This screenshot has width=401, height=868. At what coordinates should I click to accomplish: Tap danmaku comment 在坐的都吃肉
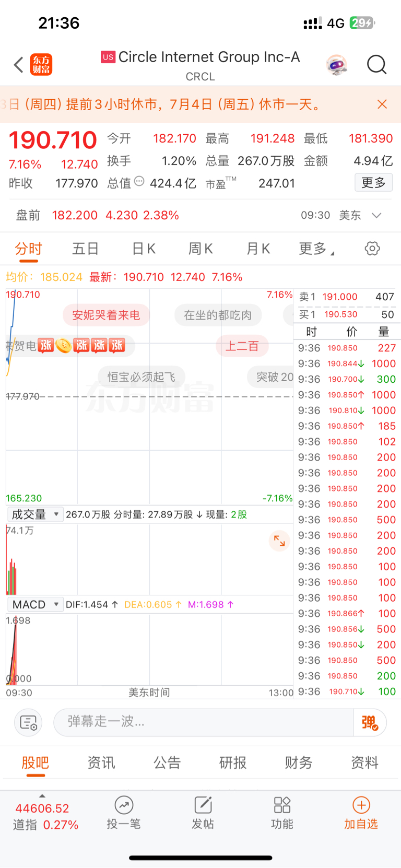point(218,315)
